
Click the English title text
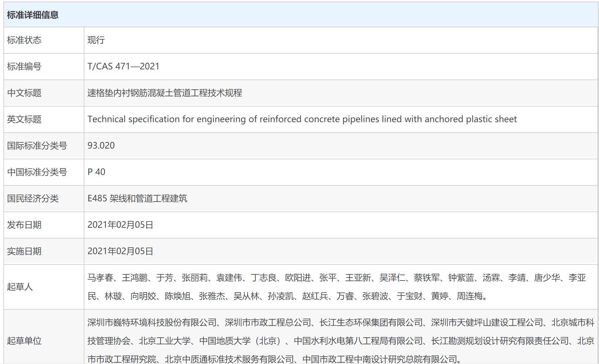tap(302, 119)
